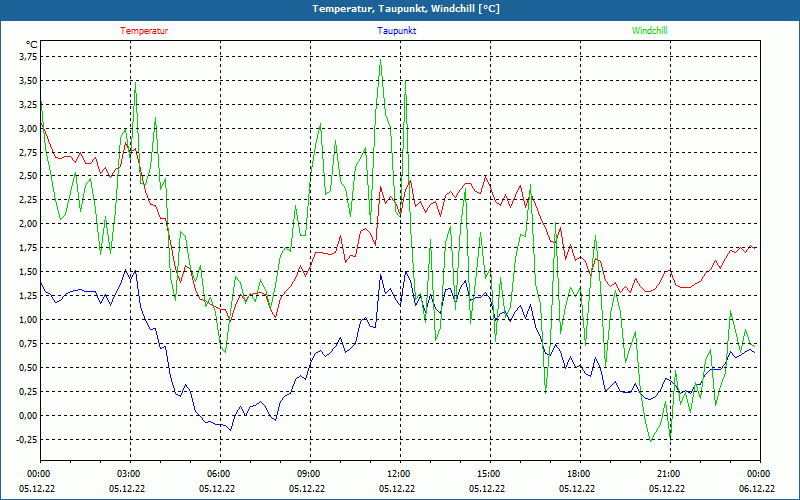Click the 0,75 y-axis value

tap(29, 344)
